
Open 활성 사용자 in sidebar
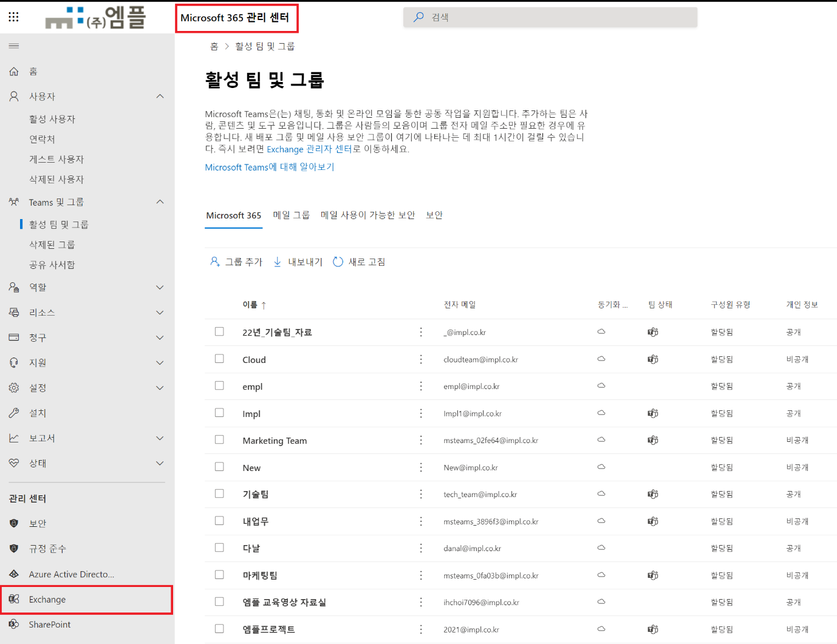coord(52,119)
